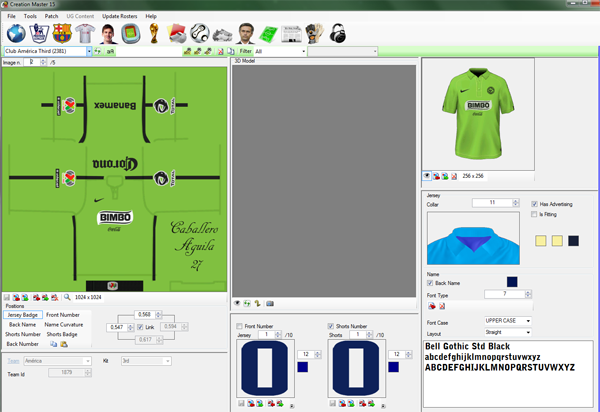Disable the Has Advertising checkbox
This screenshot has width=600, height=412.
point(534,204)
